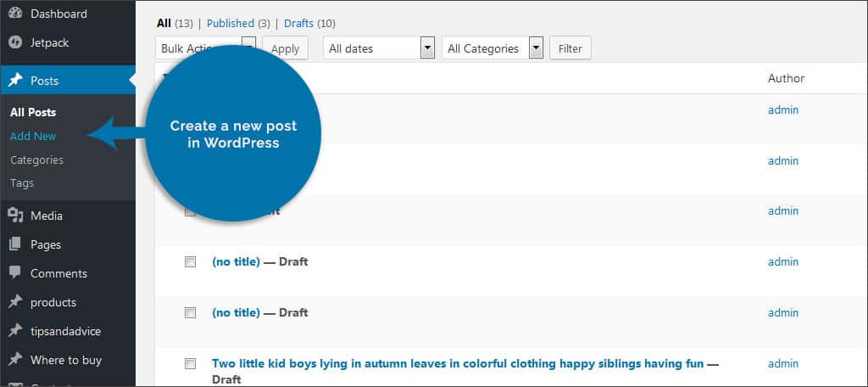Click the Filter button
The width and height of the screenshot is (868, 387).
570,48
